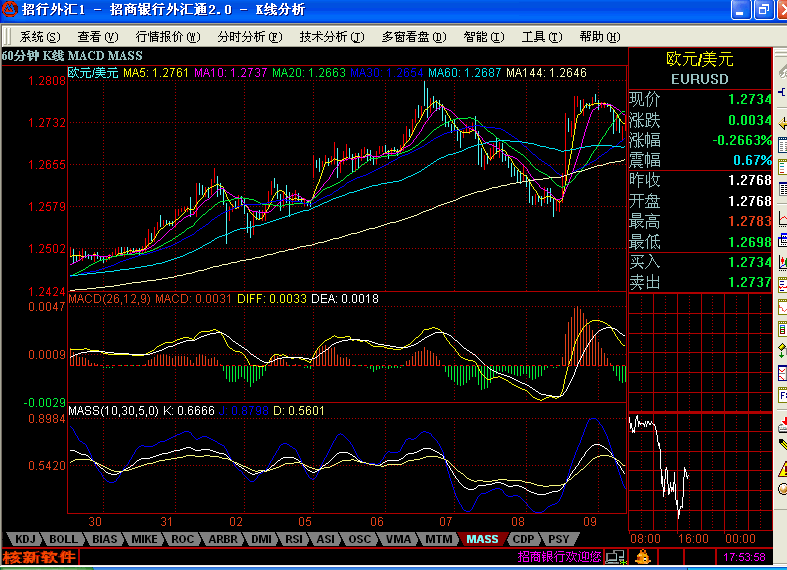The image size is (787, 570).
Task: Click the 欧元/美元 label in chart header
Action: (93, 73)
